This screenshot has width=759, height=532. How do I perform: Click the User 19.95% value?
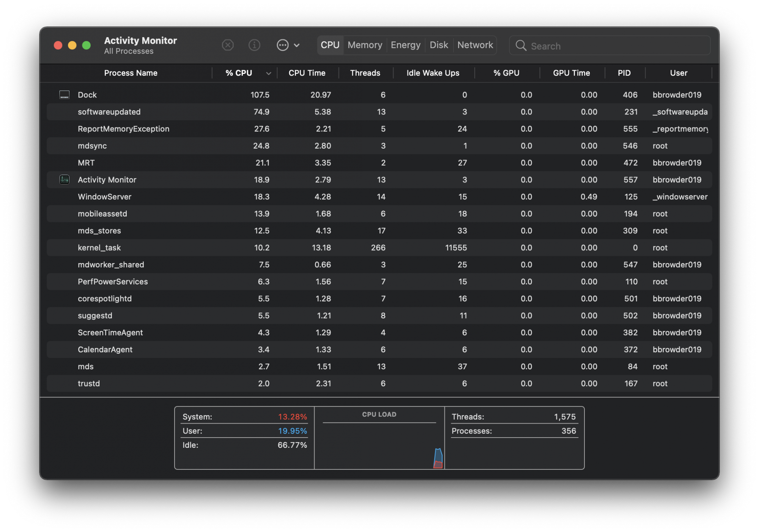point(292,431)
